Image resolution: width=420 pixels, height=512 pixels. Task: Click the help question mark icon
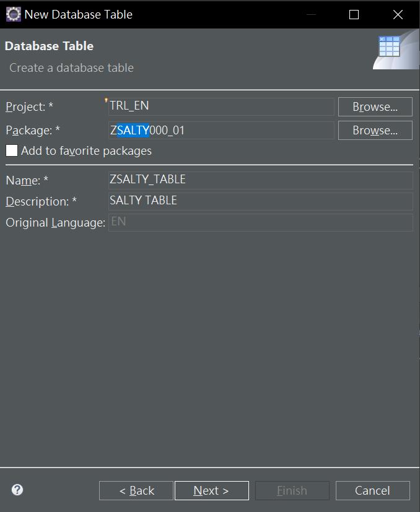tap(17, 490)
